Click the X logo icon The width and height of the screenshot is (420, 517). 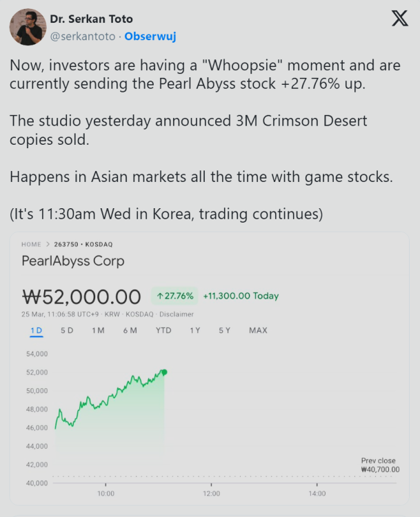pyautogui.click(x=399, y=19)
